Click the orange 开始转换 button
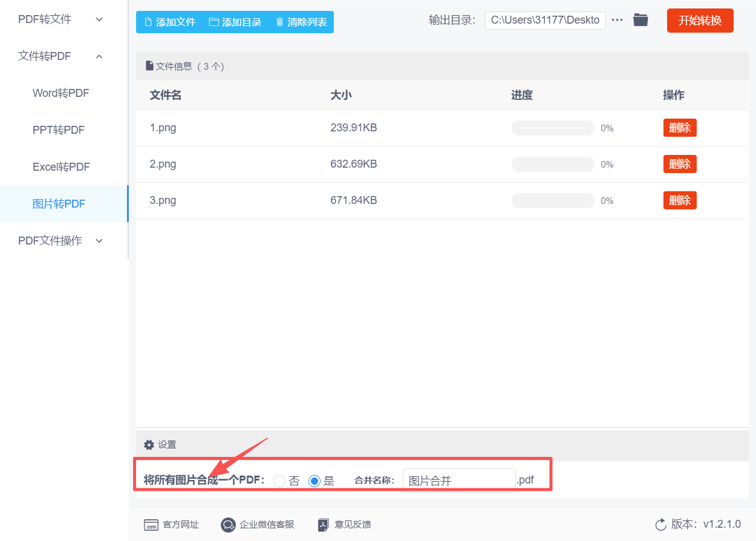Screen dimensions: 756x541 700,21
